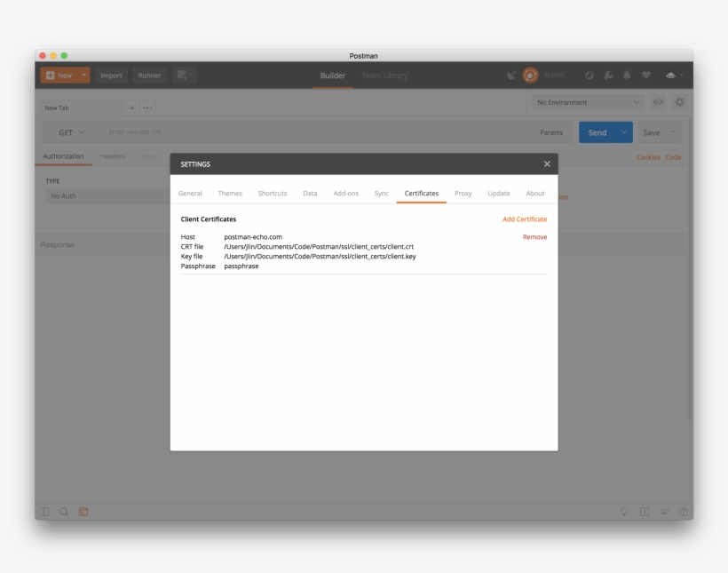Click the Enter request URL field
The height and width of the screenshot is (573, 728).
pos(316,132)
